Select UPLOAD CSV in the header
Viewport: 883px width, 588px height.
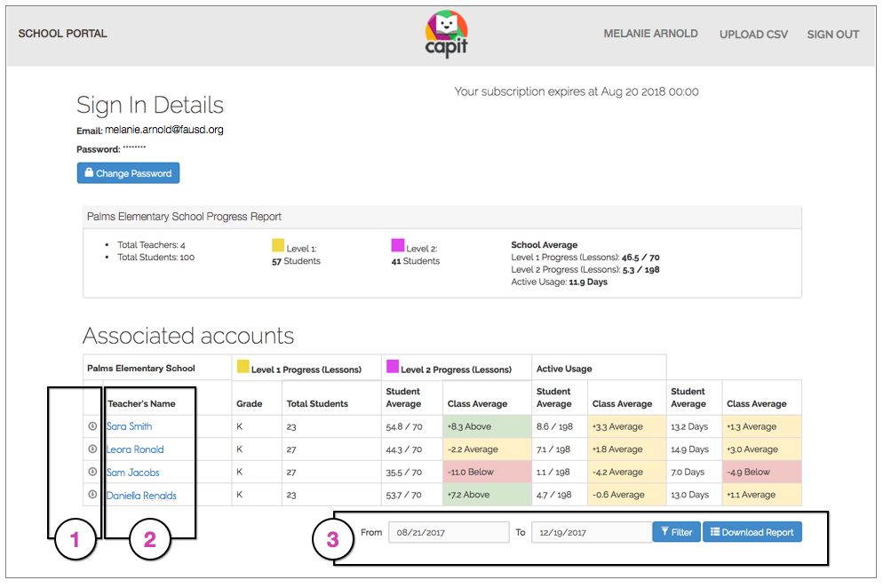[753, 34]
